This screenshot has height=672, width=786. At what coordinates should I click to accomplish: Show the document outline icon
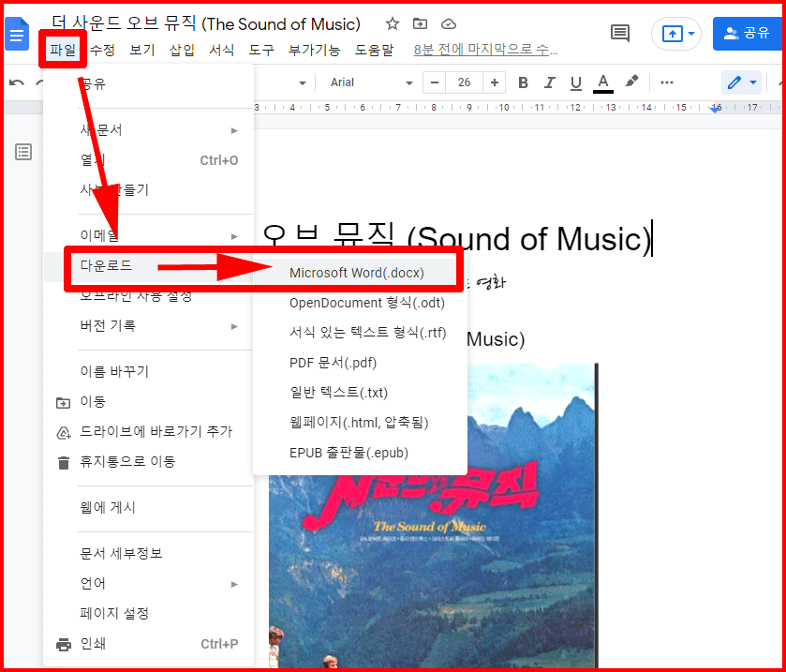point(23,152)
